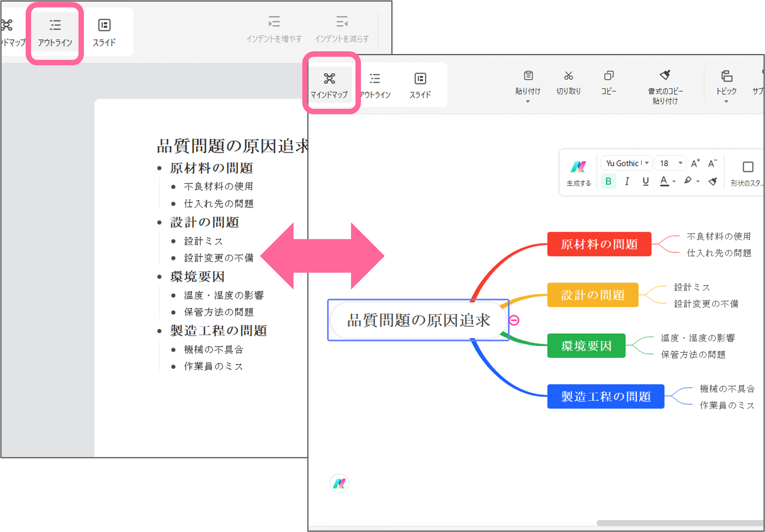Select green topic 環境要因
Image resolution: width=765 pixels, height=532 pixels.
tap(586, 345)
